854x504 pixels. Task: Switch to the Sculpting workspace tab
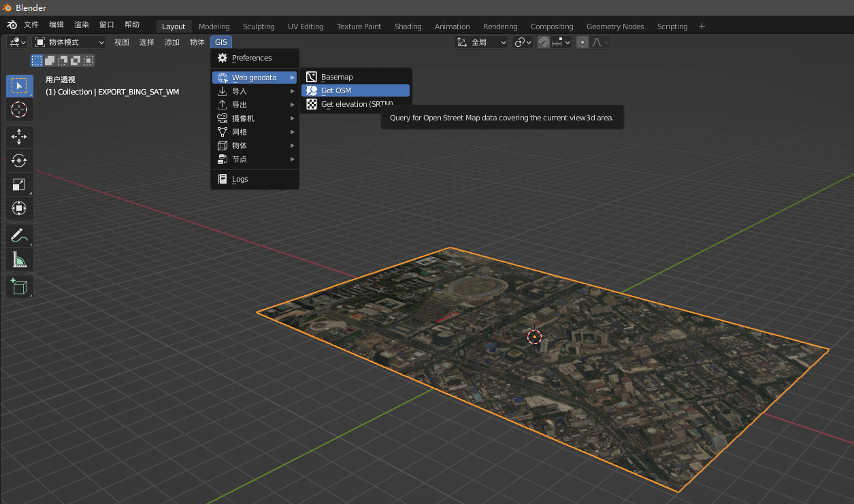click(x=259, y=27)
